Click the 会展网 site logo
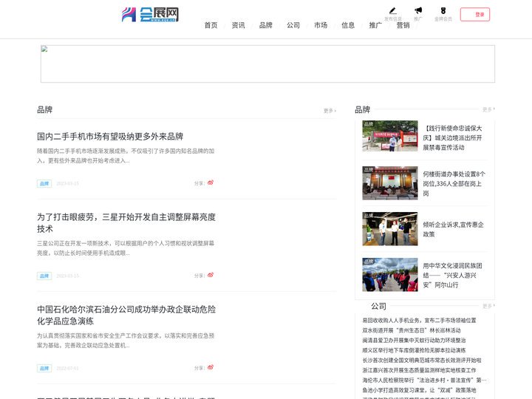Screen dimensions: 532x399 (x=150, y=15)
